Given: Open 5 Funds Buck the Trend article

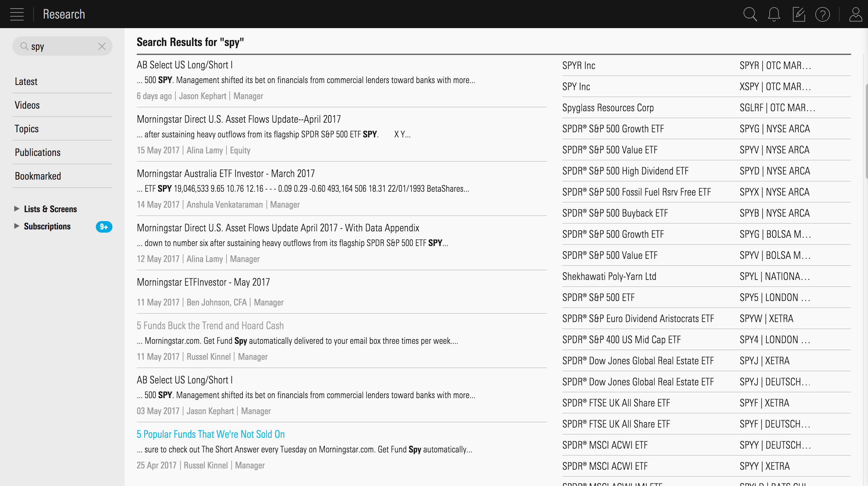Looking at the screenshot, I should pyautogui.click(x=210, y=326).
